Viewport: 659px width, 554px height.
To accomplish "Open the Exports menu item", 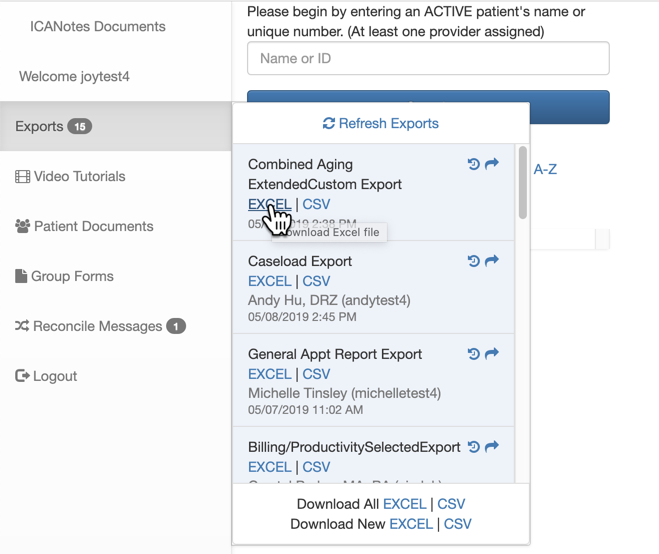I will pyautogui.click(x=40, y=127).
